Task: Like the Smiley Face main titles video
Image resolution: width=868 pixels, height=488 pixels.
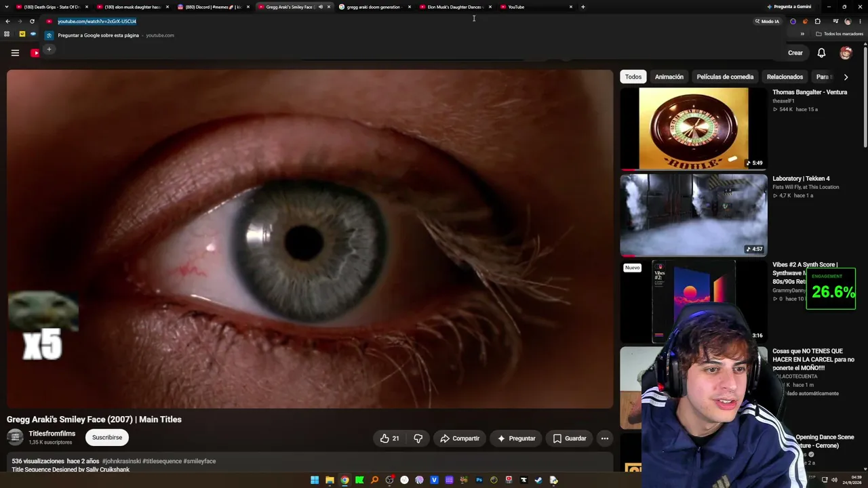Action: [390, 439]
